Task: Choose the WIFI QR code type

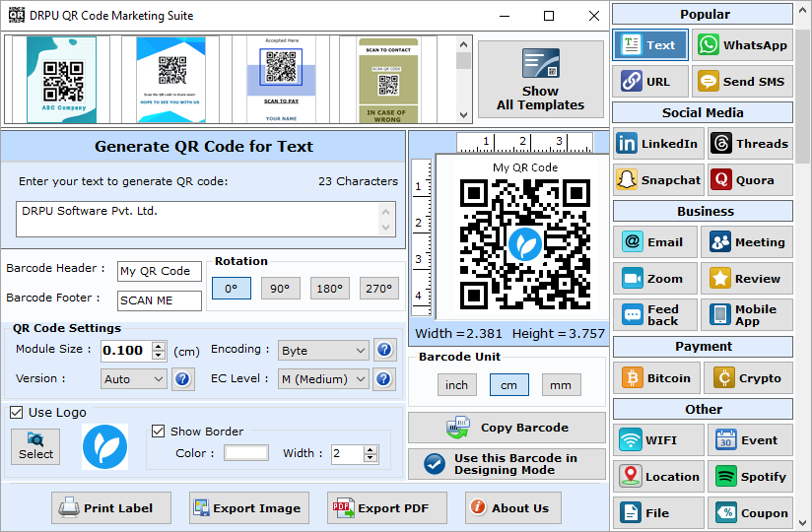Action: coord(658,439)
